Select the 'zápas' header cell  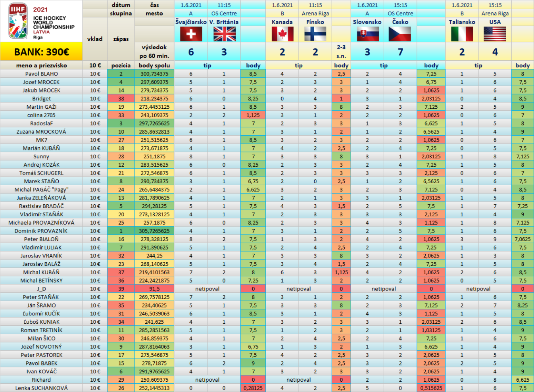point(121,39)
